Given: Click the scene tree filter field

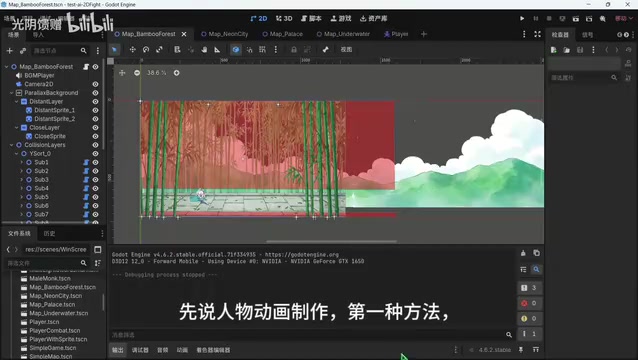Looking at the screenshot, I should coord(60,51).
